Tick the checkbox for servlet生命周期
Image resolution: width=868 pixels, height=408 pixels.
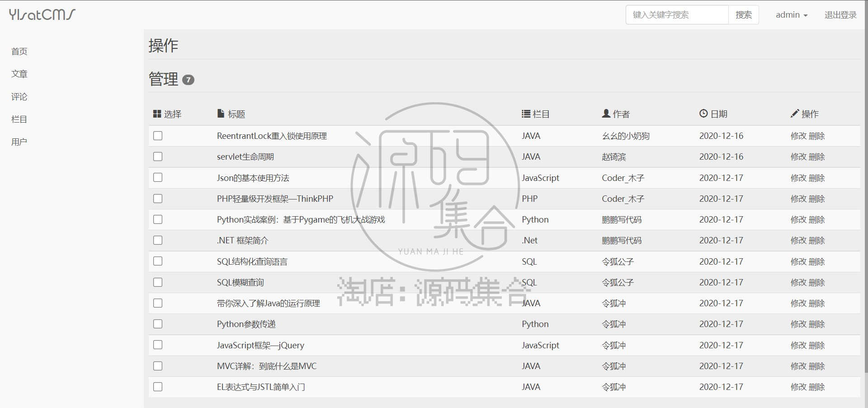[x=158, y=157]
